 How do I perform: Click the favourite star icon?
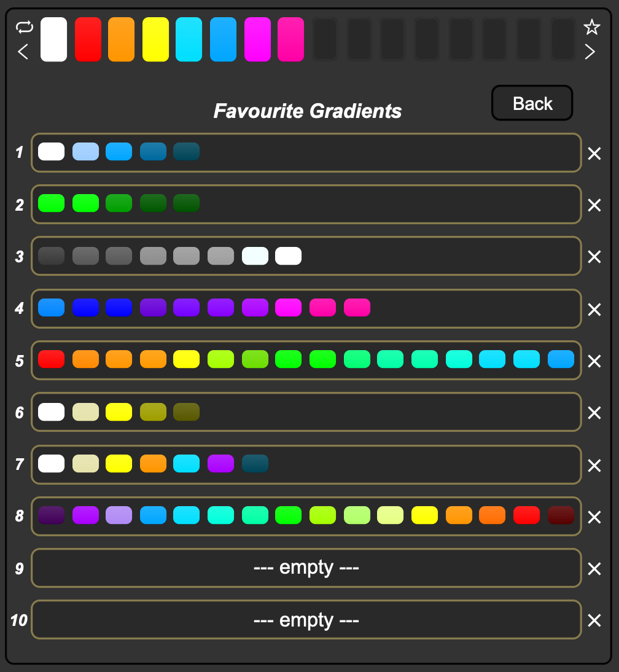pyautogui.click(x=591, y=27)
